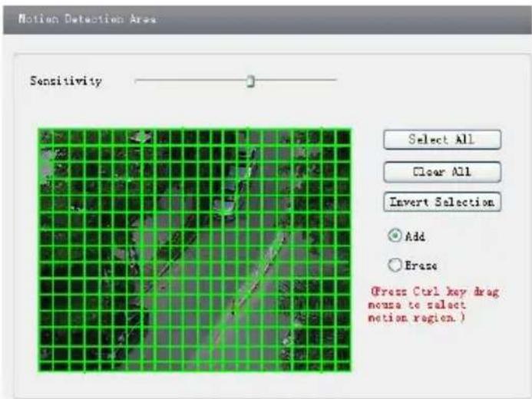Choose the Erase radio option
This screenshot has height=399, width=532.
click(x=395, y=265)
